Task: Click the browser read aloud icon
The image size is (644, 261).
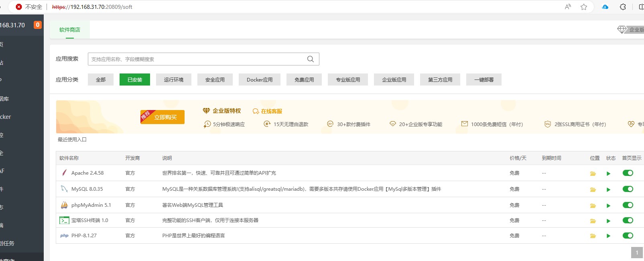Action: pos(568,7)
